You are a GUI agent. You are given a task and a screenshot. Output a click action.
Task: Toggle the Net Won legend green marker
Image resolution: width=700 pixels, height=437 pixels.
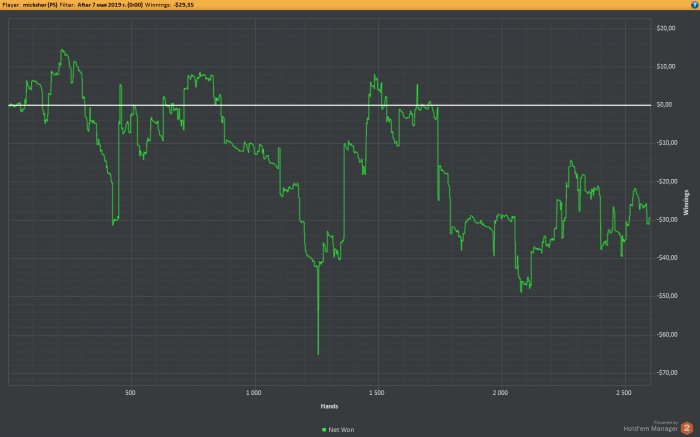tap(324, 429)
